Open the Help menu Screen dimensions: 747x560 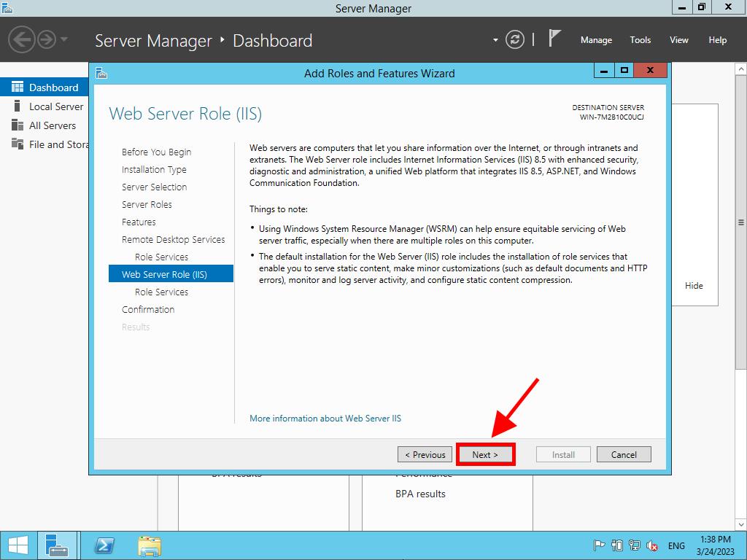[x=718, y=40]
